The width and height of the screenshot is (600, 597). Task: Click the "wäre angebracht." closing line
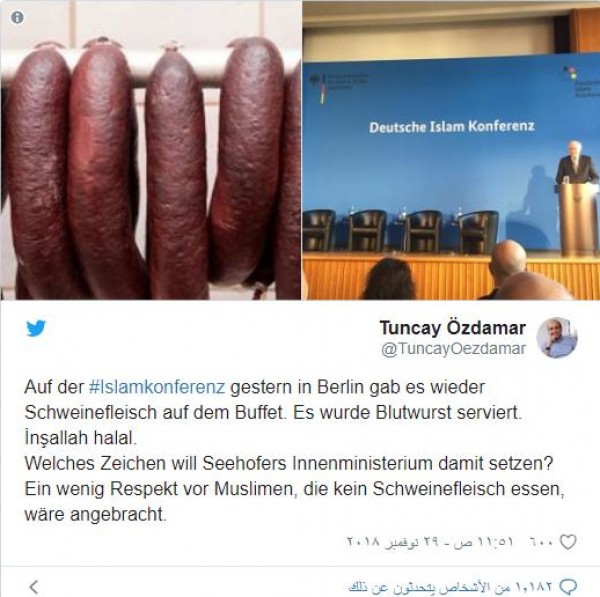click(95, 514)
